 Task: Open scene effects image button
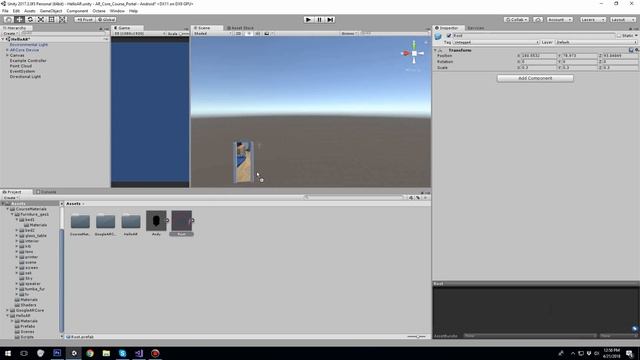point(267,33)
